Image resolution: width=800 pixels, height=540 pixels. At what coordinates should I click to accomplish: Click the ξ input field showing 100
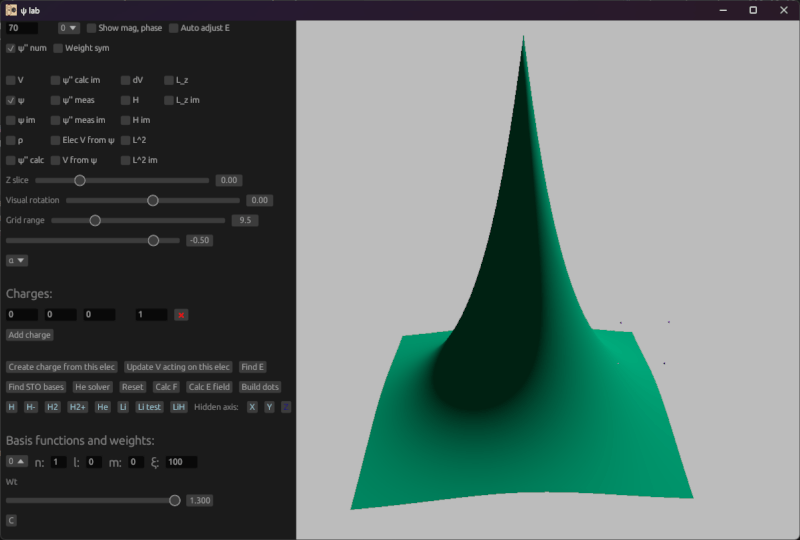click(182, 462)
